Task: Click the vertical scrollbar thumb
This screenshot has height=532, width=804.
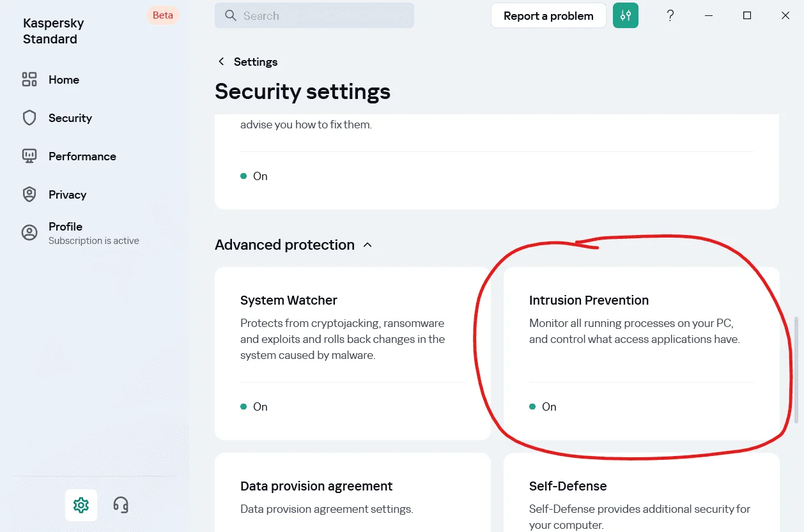Action: [796, 369]
